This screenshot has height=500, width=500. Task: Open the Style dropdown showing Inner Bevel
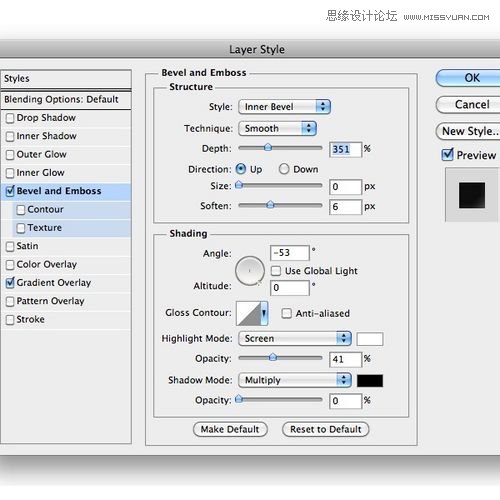[x=284, y=107]
